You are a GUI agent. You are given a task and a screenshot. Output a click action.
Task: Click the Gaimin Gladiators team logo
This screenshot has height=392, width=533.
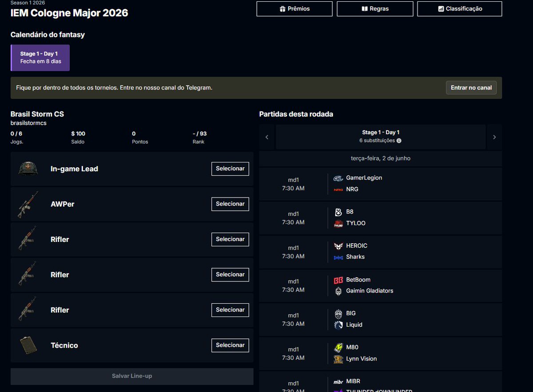pos(338,291)
